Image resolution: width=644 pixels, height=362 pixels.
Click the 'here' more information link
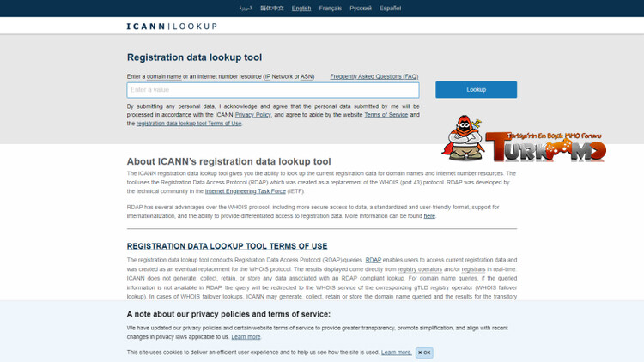point(429,216)
